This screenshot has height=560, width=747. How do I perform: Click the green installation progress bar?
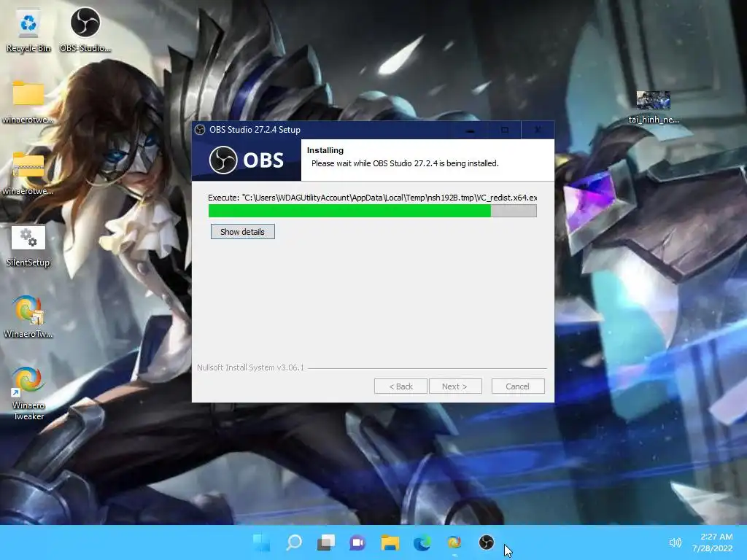click(373, 211)
